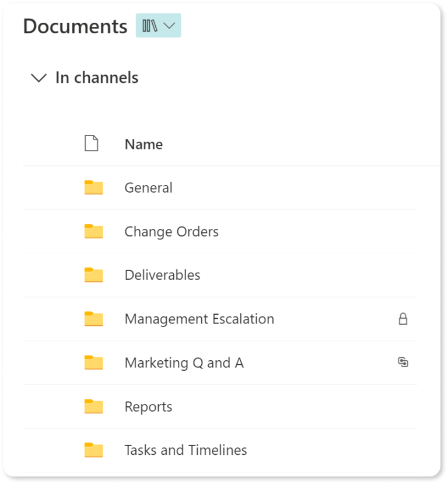
Task: Open the Management Escalation folder
Action: (x=199, y=319)
